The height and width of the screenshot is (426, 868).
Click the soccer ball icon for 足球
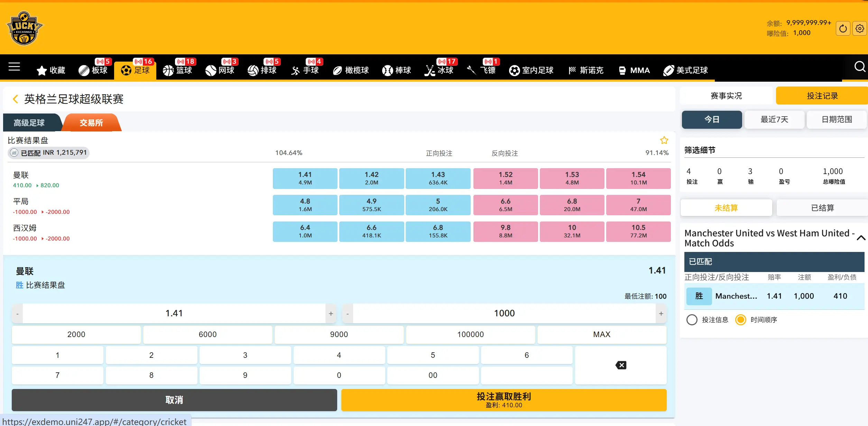click(126, 70)
